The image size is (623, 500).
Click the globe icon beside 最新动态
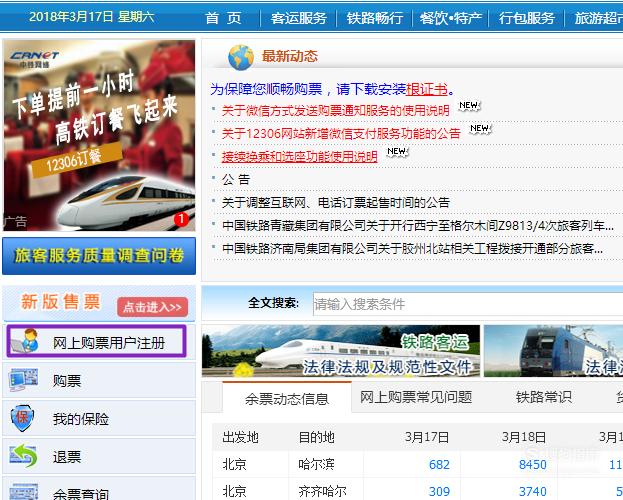point(241,57)
